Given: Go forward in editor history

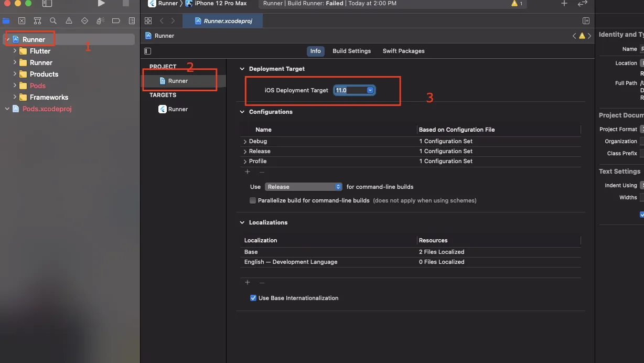Looking at the screenshot, I should point(173,21).
